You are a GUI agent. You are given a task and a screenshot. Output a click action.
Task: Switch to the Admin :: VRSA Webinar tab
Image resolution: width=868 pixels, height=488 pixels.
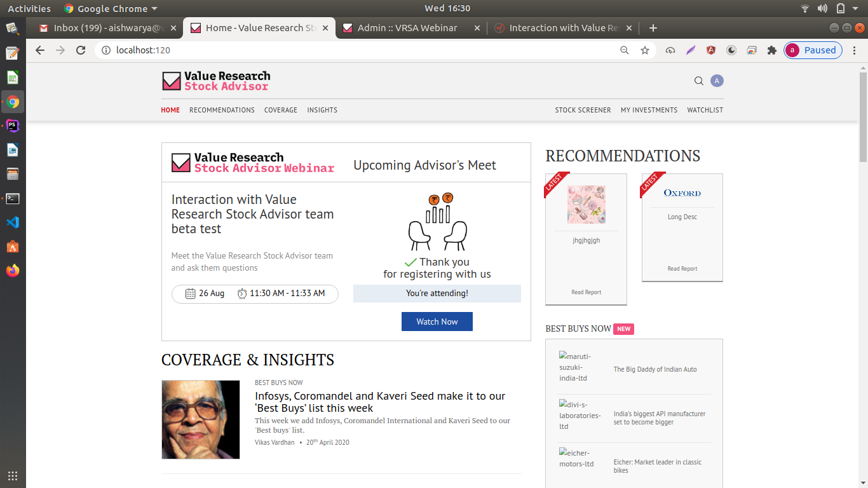click(x=407, y=28)
